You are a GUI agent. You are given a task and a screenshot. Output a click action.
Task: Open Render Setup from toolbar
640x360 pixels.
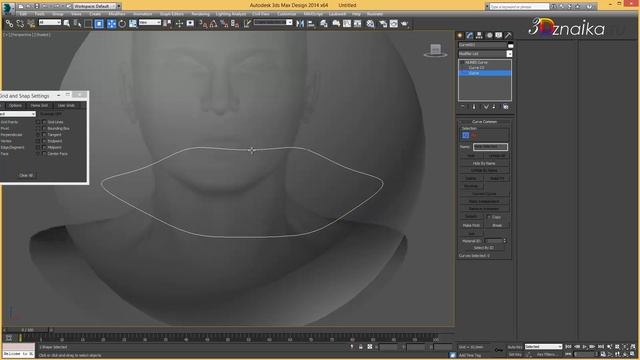point(383,24)
